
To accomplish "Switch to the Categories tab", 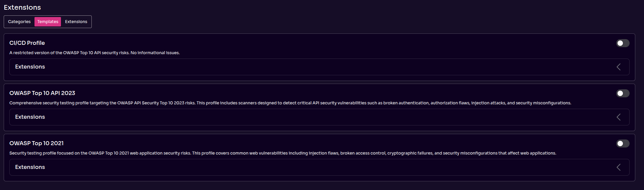I will (19, 22).
